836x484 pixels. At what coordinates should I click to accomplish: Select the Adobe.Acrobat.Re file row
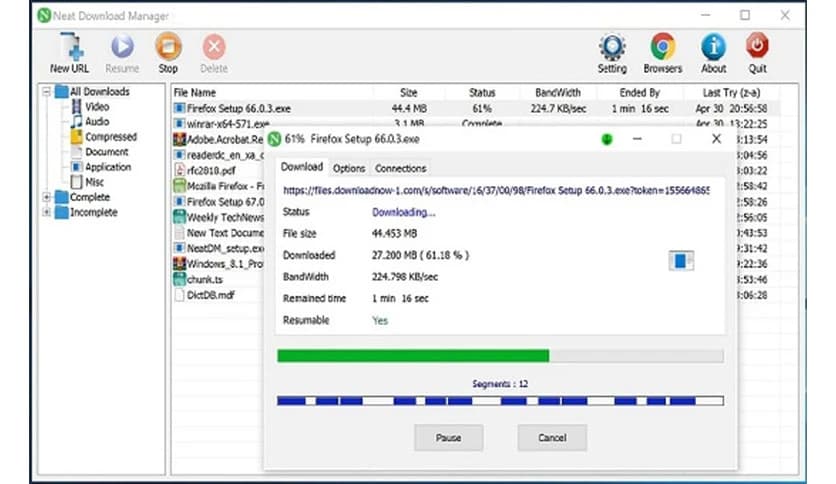[x=218, y=140]
